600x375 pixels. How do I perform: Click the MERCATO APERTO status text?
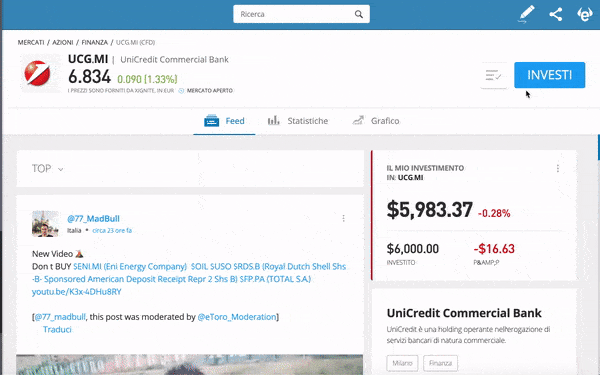(210, 91)
